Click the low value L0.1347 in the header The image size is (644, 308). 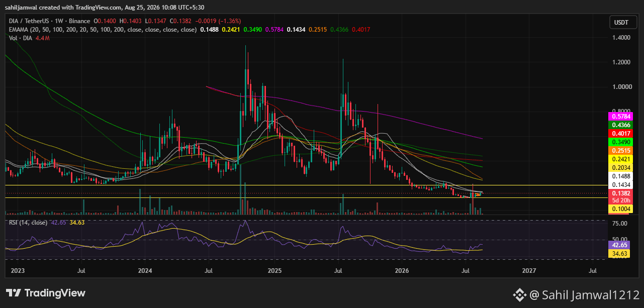(156, 21)
